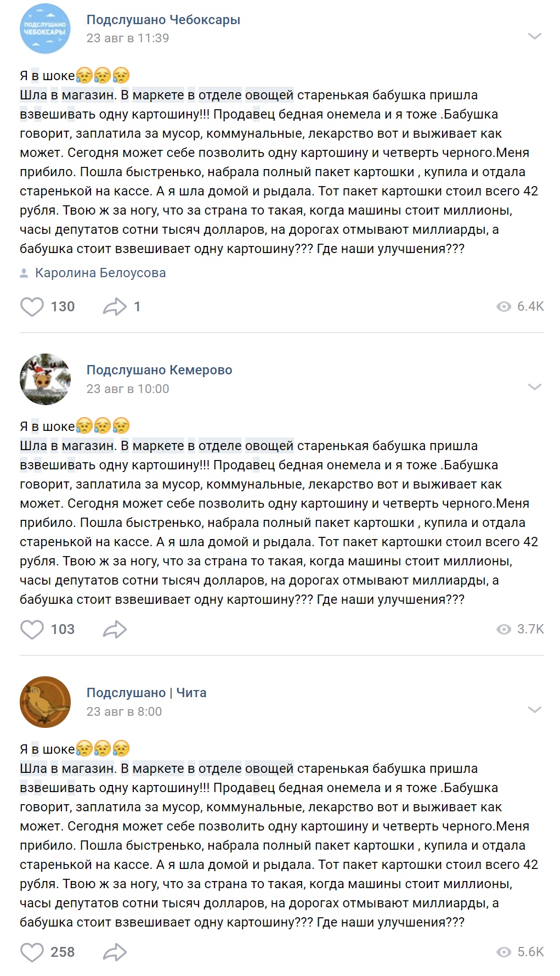The image size is (560, 976).
Task: Click the 3.7K views eye icon
Action: (504, 630)
